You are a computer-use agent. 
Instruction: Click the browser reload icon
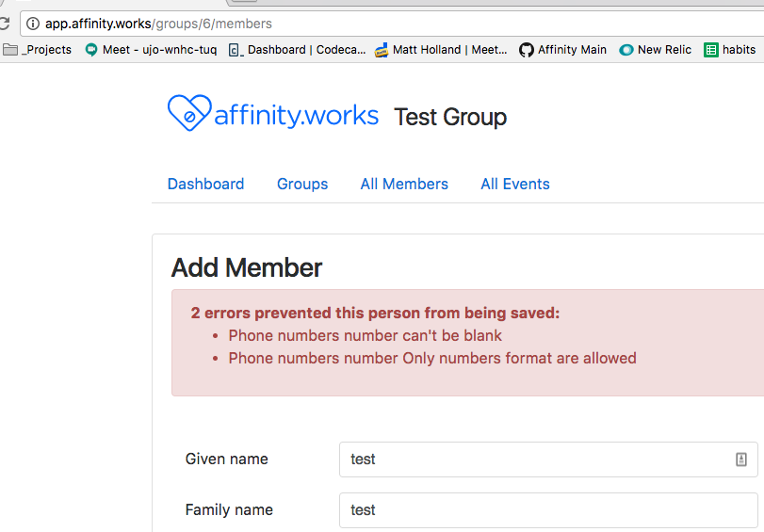pyautogui.click(x=5, y=24)
